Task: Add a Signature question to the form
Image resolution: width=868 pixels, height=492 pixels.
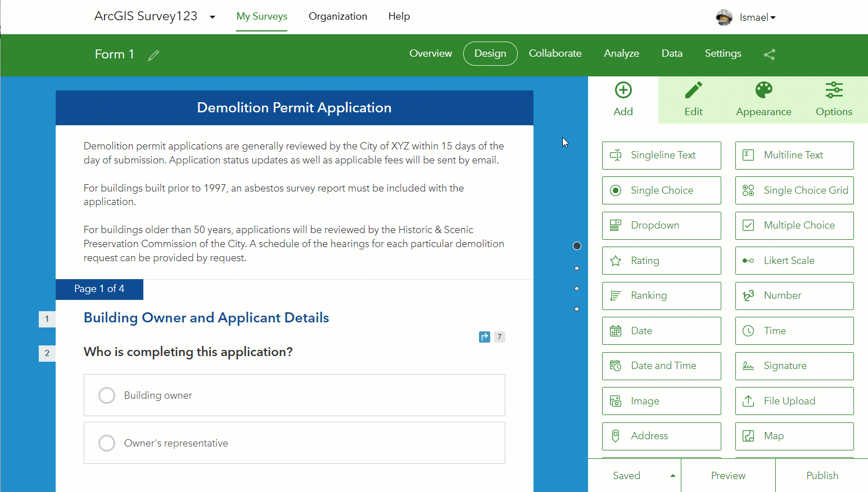Action: pos(794,366)
